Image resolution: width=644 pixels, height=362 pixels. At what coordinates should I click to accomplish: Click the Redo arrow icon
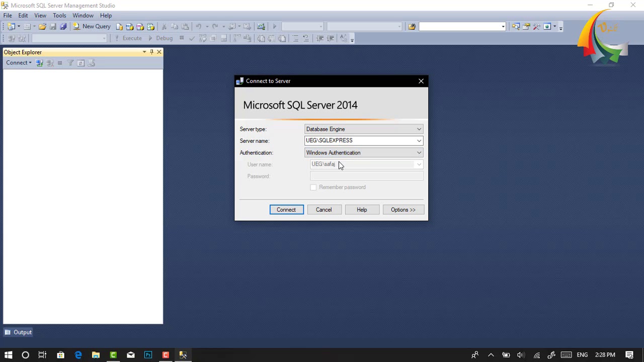pyautogui.click(x=215, y=27)
